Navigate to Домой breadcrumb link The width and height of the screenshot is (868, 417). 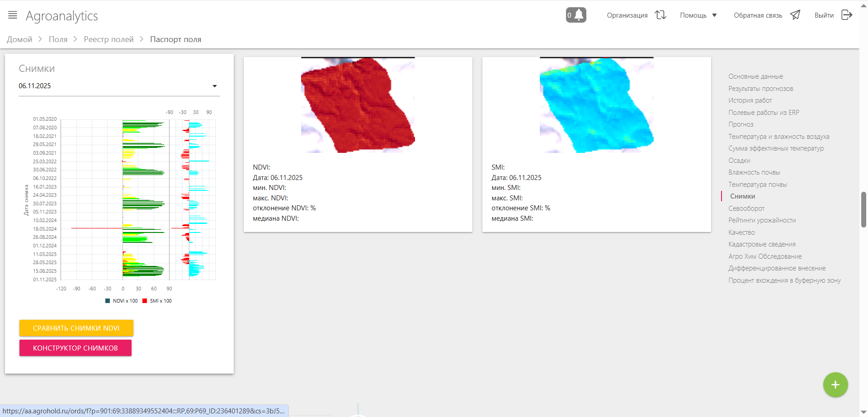pyautogui.click(x=19, y=39)
